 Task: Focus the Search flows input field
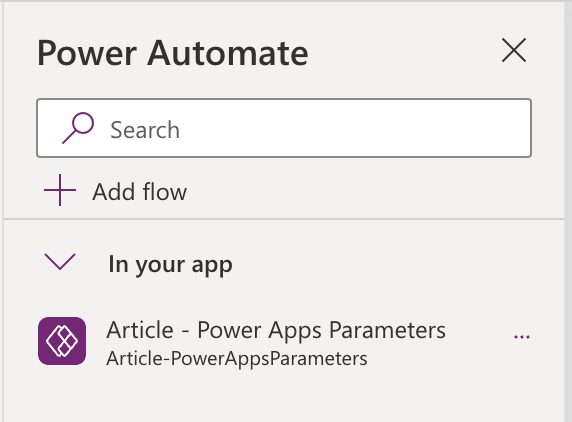(284, 128)
